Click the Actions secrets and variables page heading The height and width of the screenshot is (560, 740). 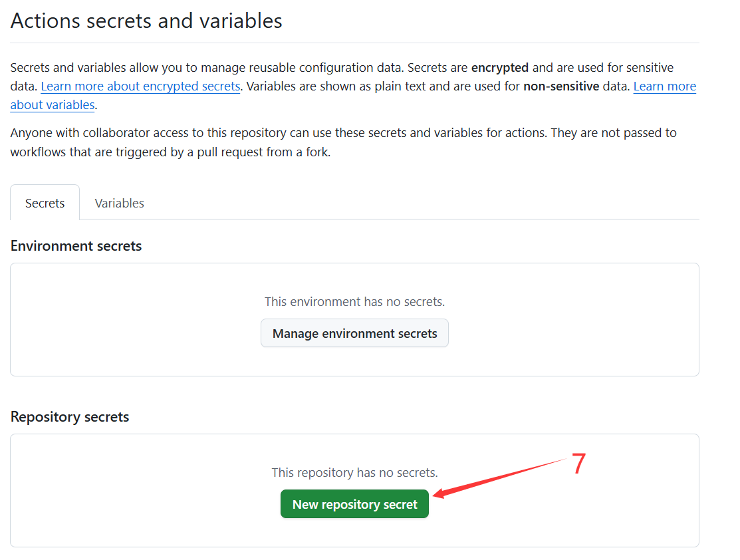point(146,21)
